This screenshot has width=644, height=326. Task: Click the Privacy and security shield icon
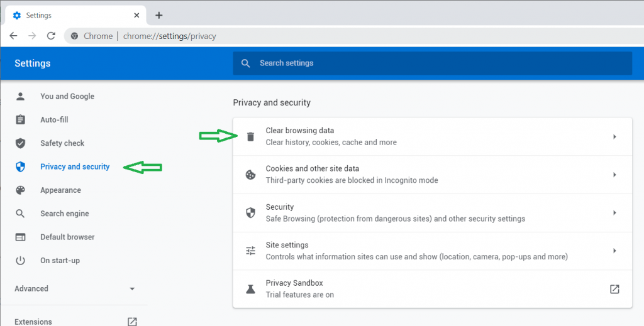click(20, 166)
